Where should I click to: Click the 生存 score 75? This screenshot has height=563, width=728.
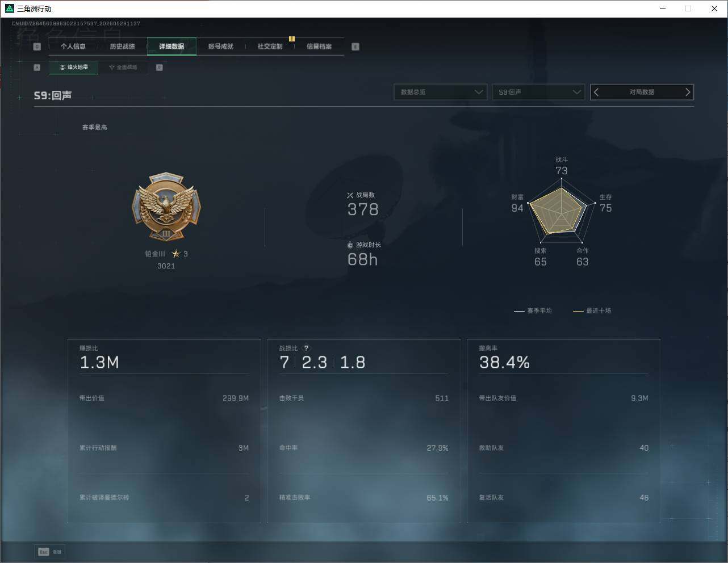(606, 208)
